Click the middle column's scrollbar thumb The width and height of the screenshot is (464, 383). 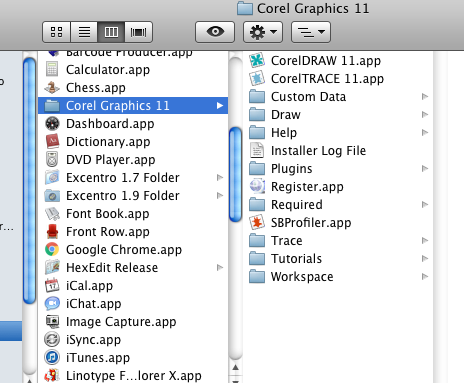[235, 174]
